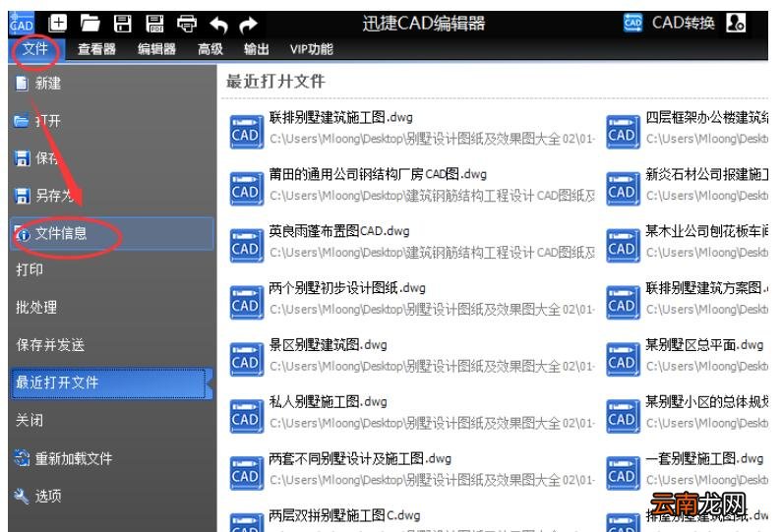Image resolution: width=782 pixels, height=532 pixels.
Task: Click the CAD icon beside 英良雨蓬布置图CAD.dwg
Action: pos(246,246)
